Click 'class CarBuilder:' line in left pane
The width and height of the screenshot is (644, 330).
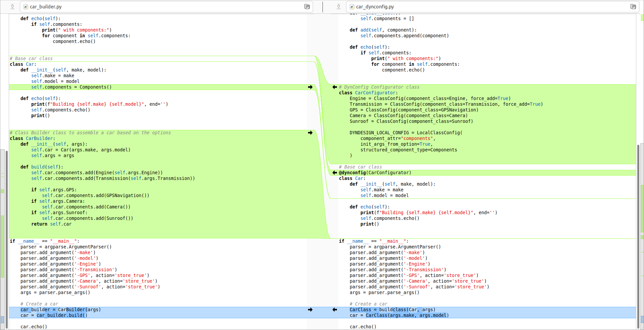click(x=32, y=138)
